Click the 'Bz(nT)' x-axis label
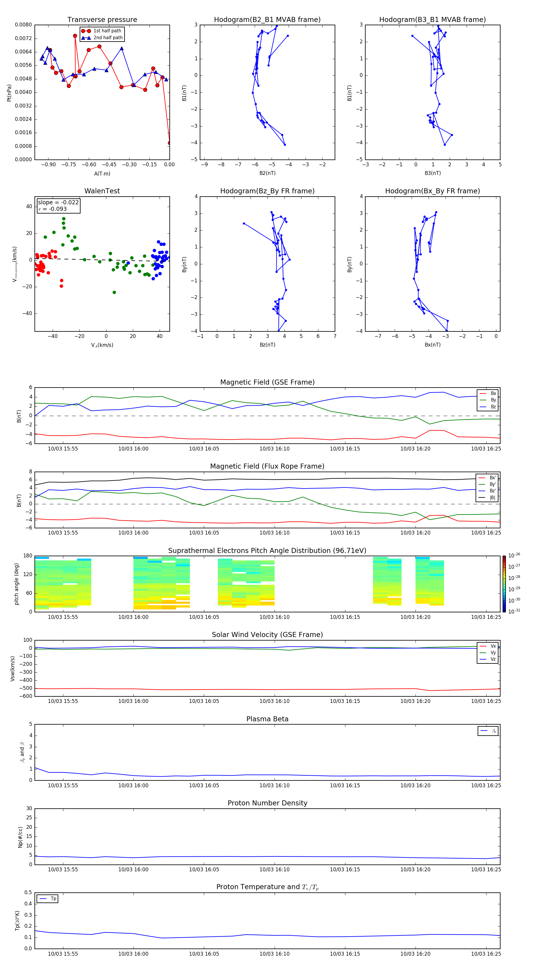This screenshot has width=535, height=980. coord(267,345)
